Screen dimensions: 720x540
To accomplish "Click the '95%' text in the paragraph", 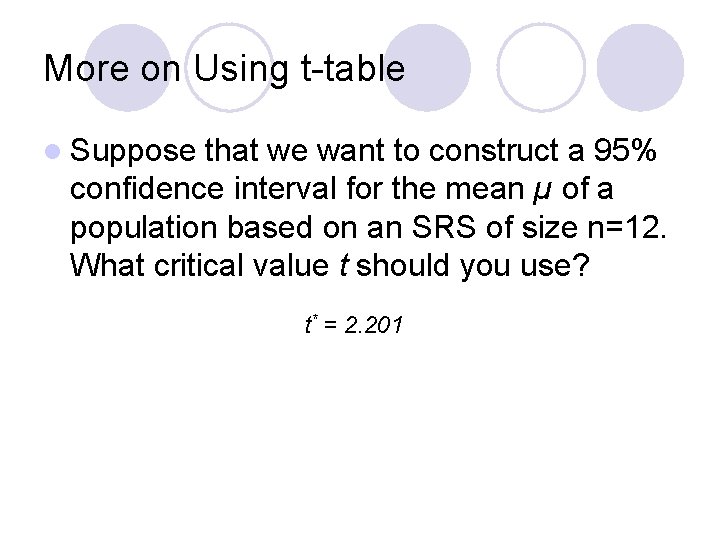I will pos(624,150).
